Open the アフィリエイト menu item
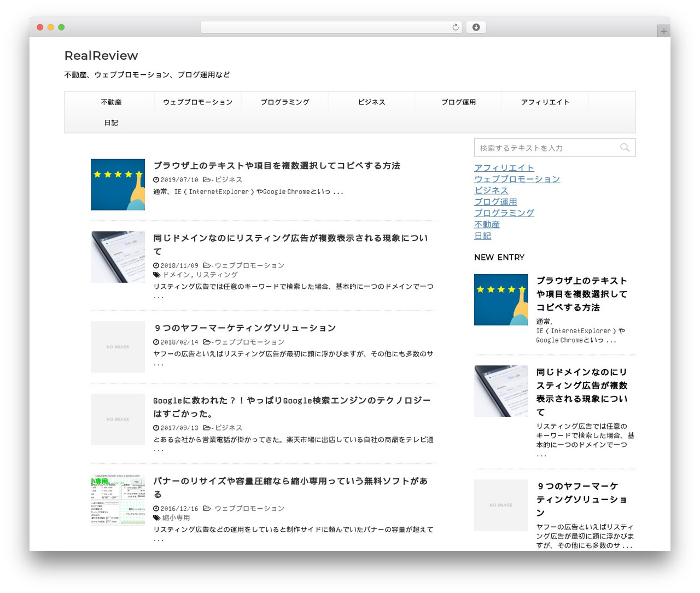700x593 pixels. click(545, 102)
